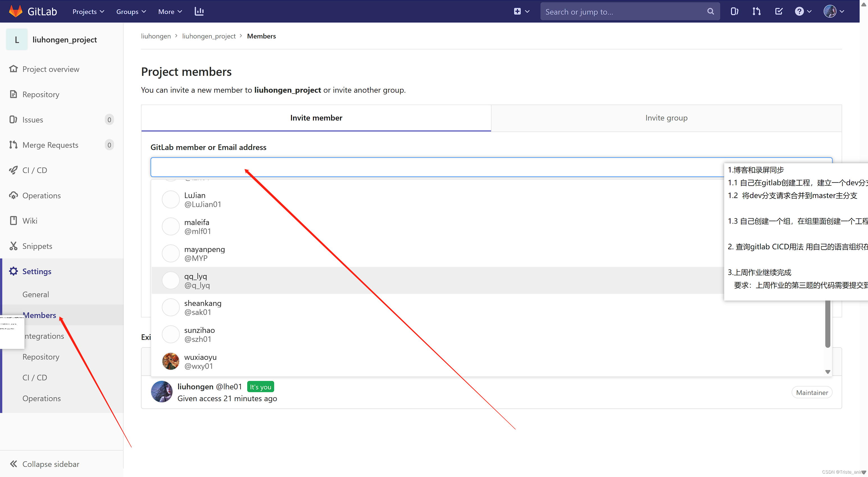
Task: Click the GitLab fox logo
Action: coord(15,12)
